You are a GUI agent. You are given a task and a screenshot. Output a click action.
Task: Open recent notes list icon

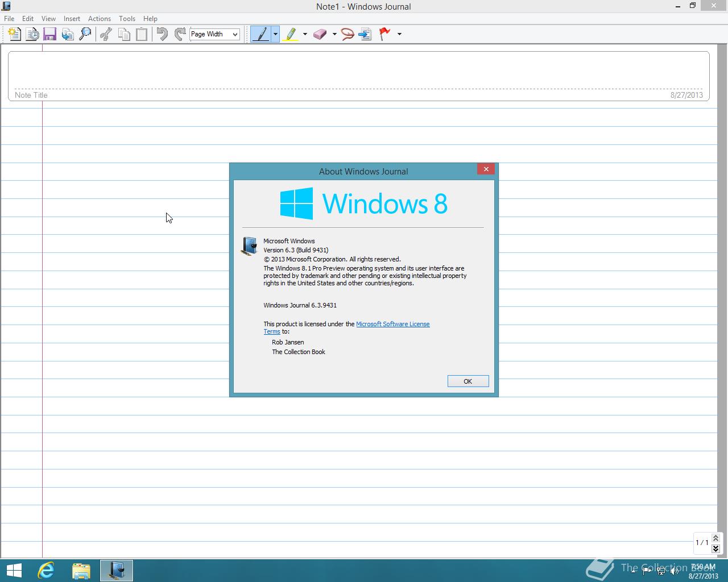[x=32, y=34]
